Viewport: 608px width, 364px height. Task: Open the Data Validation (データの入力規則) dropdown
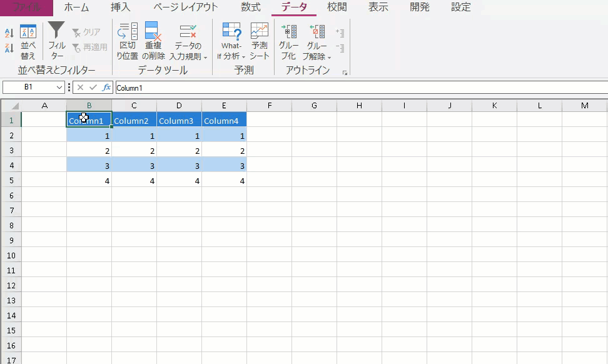point(188,43)
